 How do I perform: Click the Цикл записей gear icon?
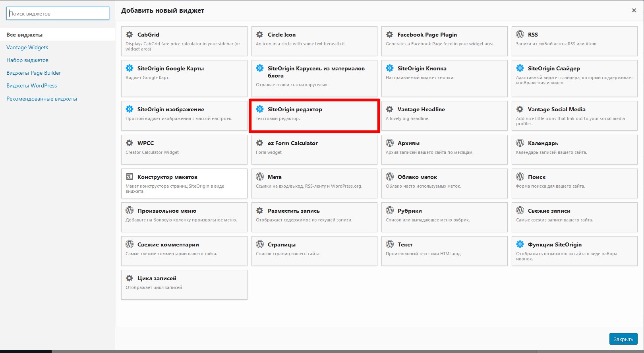130,278
